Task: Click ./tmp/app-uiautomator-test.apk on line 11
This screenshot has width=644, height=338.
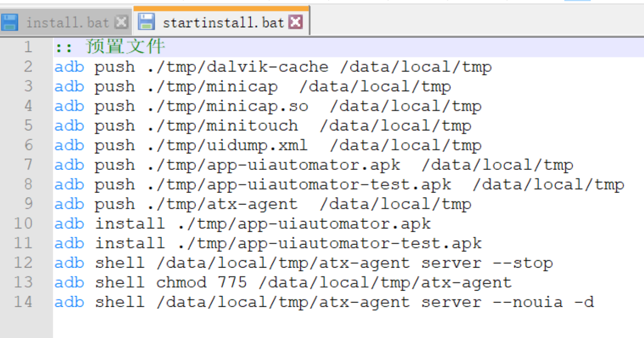Action: [330, 243]
